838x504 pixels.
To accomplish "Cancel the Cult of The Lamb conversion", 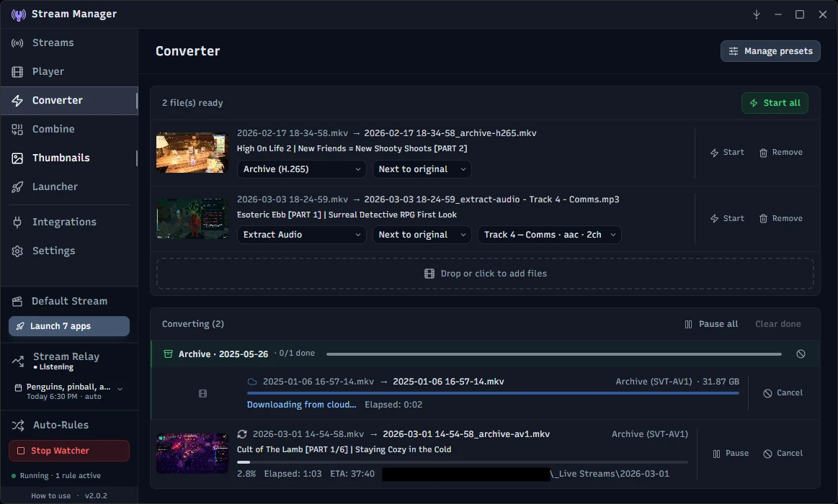I will [783, 454].
